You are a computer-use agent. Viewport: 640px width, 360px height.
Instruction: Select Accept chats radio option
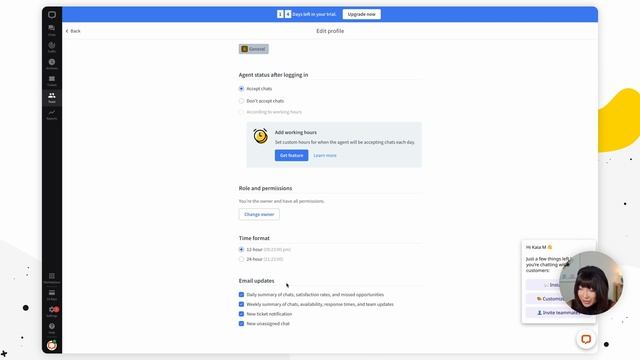(241, 89)
